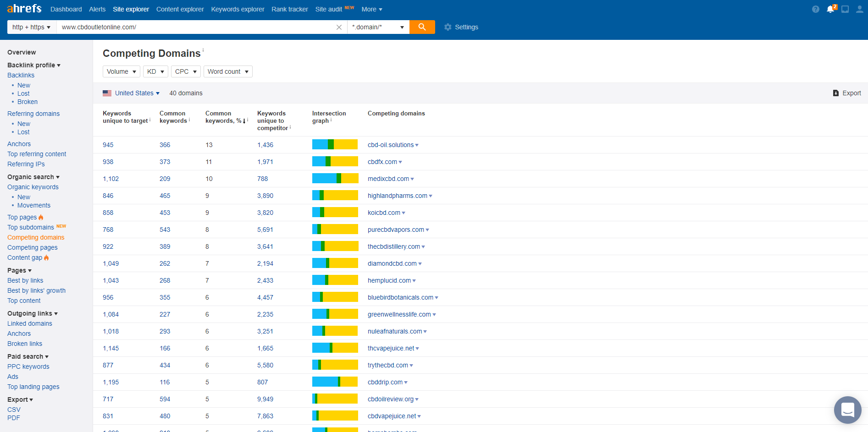Open the Alerts tab
Image resolution: width=868 pixels, height=432 pixels.
pos(97,9)
